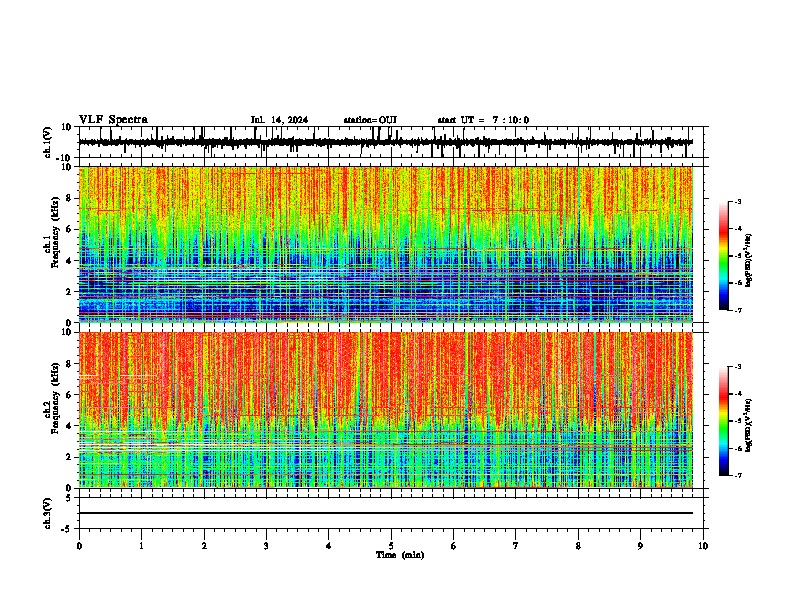This screenshot has width=792, height=612.
Task: Click the "ch.3(V)" axis label
Action: click(48, 513)
